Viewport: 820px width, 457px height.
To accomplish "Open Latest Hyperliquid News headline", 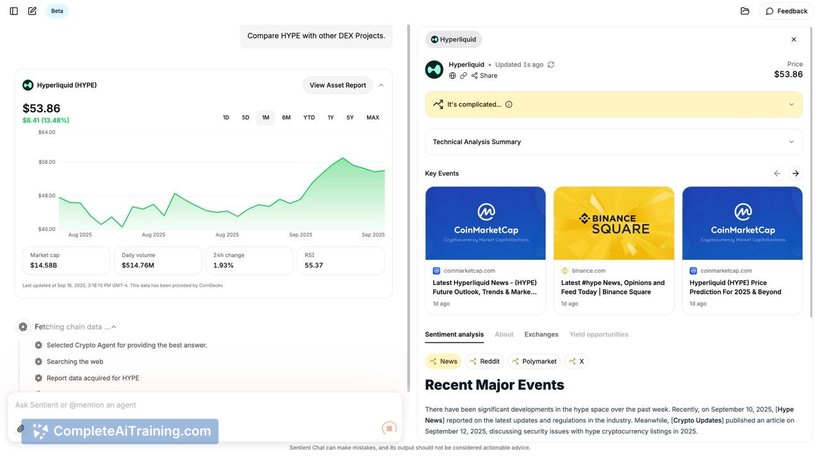I will click(x=484, y=287).
